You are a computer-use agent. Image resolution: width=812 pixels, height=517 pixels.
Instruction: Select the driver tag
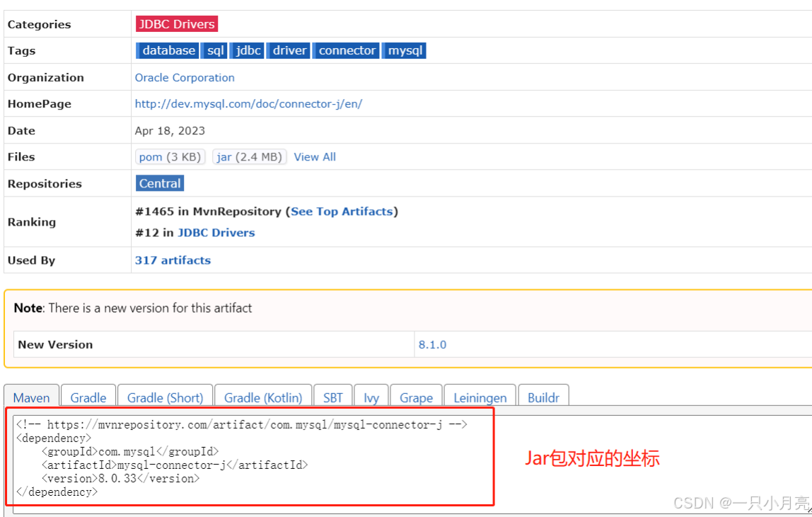289,50
